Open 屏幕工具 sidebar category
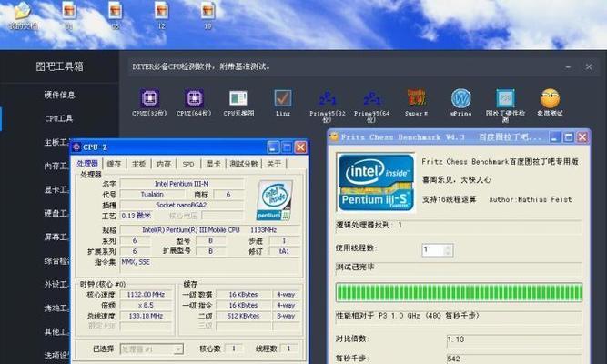The width and height of the screenshot is (607, 364). pos(56,237)
